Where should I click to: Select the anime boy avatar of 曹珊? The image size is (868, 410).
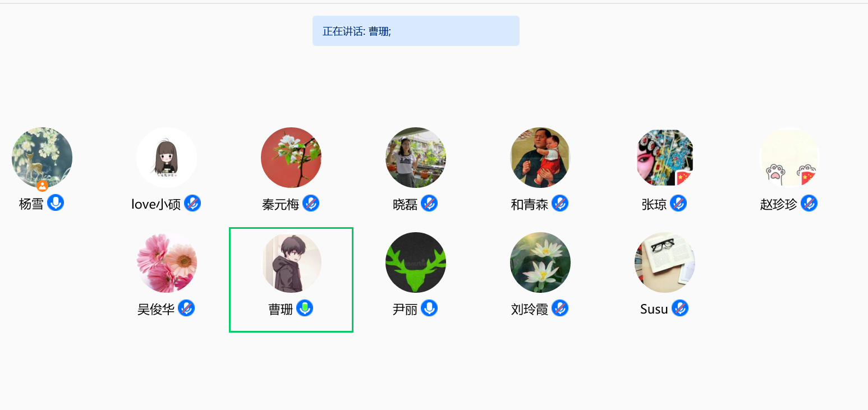291,262
